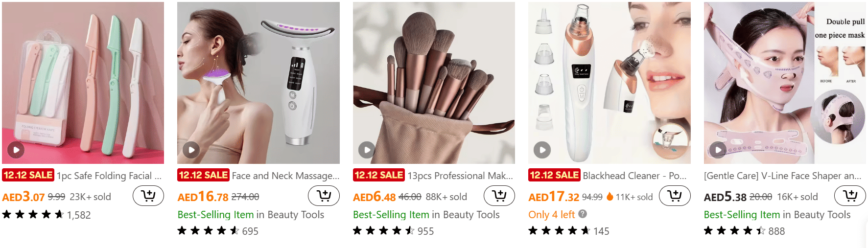Open the 13pcs Professional Makeup title link
Viewport: 868px width, 248px height.
460,176
